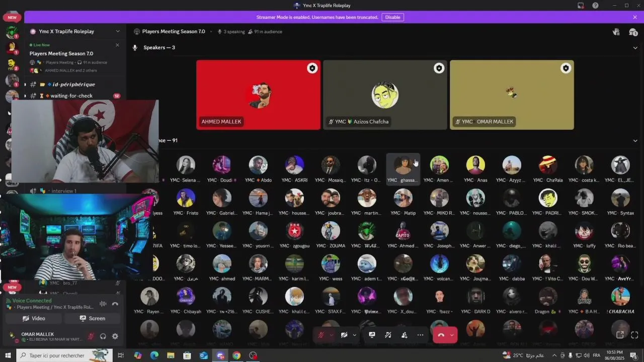
Task: Open Google Chrome from the taskbar
Action: [236, 355]
